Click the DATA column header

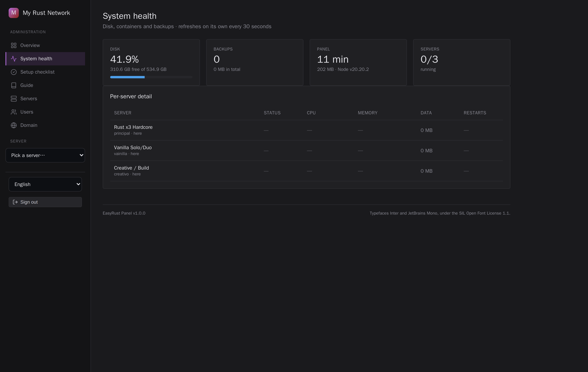point(426,113)
